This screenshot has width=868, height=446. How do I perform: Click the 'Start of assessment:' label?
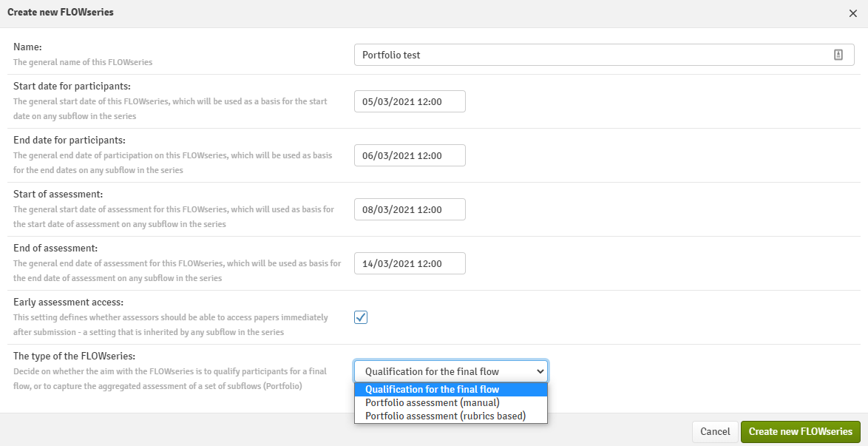tap(58, 195)
